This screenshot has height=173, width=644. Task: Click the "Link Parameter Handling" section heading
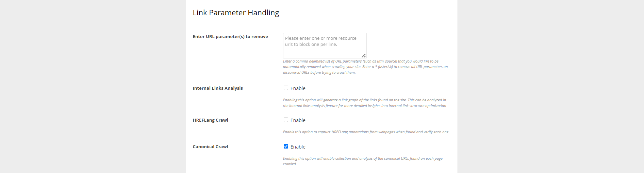(x=236, y=13)
